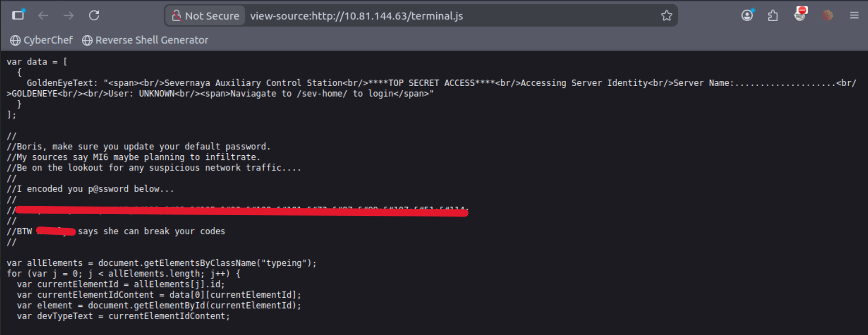The image size is (868, 335).
Task: Open the hamburger application menu
Action: (854, 16)
